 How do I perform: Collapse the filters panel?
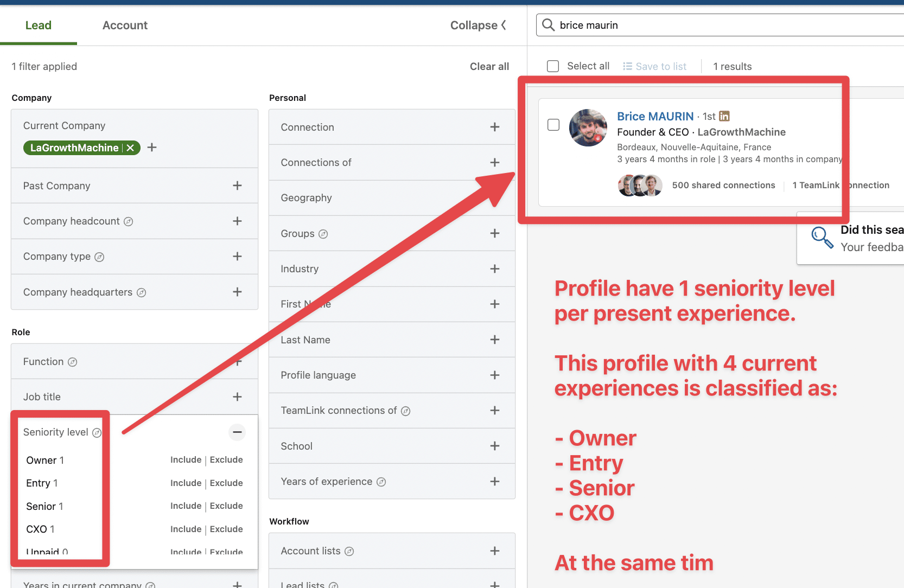[x=478, y=25]
